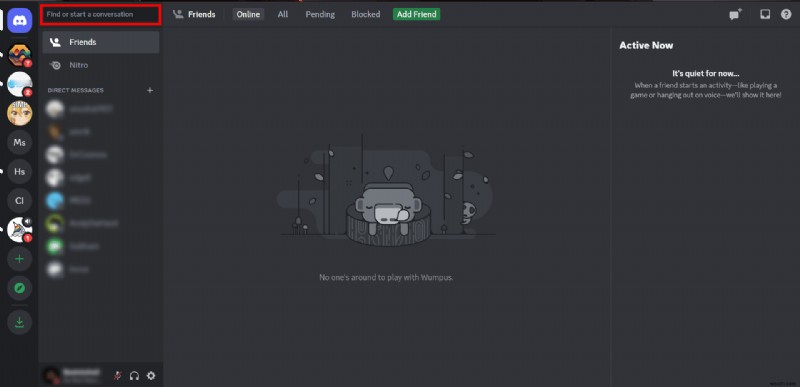800x387 pixels.
Task: Select Friends in the sidebar
Action: [x=101, y=42]
